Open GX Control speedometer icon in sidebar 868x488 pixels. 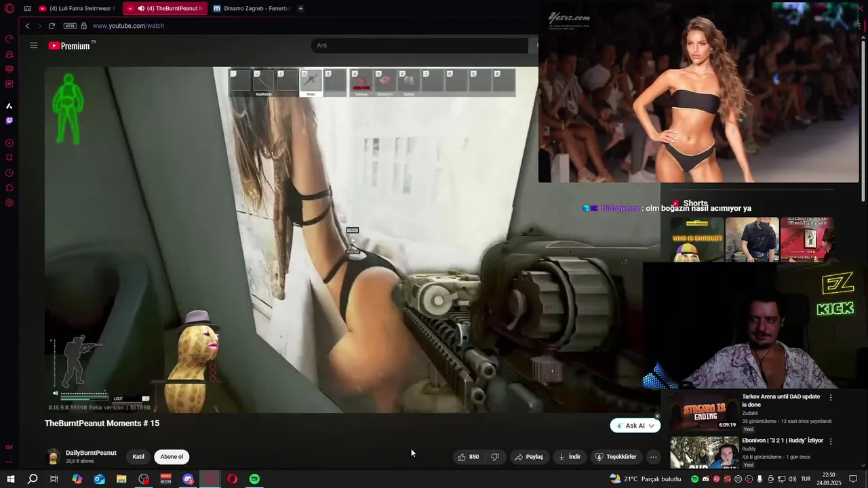pyautogui.click(x=9, y=39)
